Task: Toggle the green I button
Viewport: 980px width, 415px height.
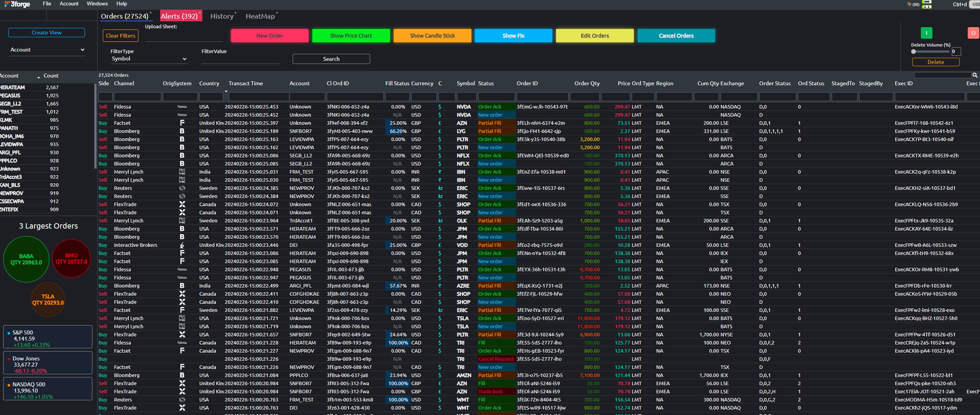Action: click(x=926, y=33)
